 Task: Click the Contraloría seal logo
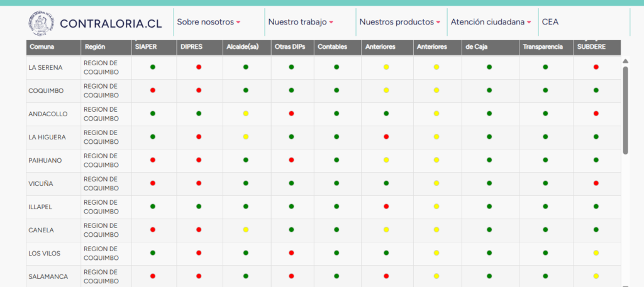tap(42, 23)
